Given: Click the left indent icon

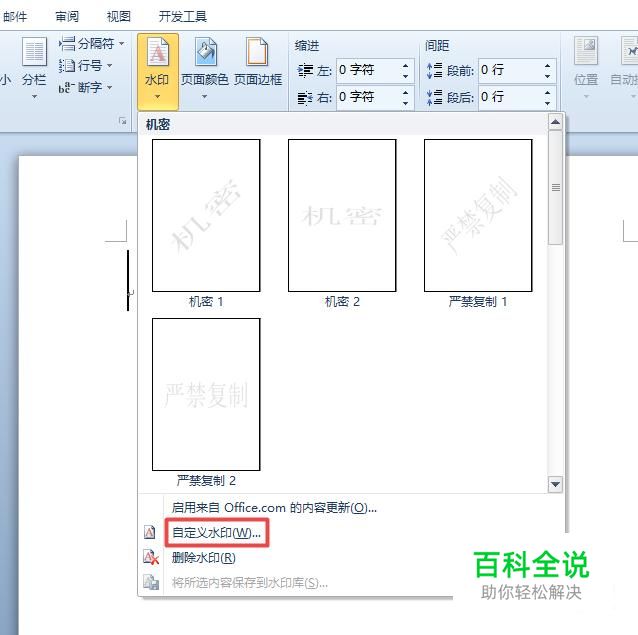Looking at the screenshot, I should coord(305,71).
